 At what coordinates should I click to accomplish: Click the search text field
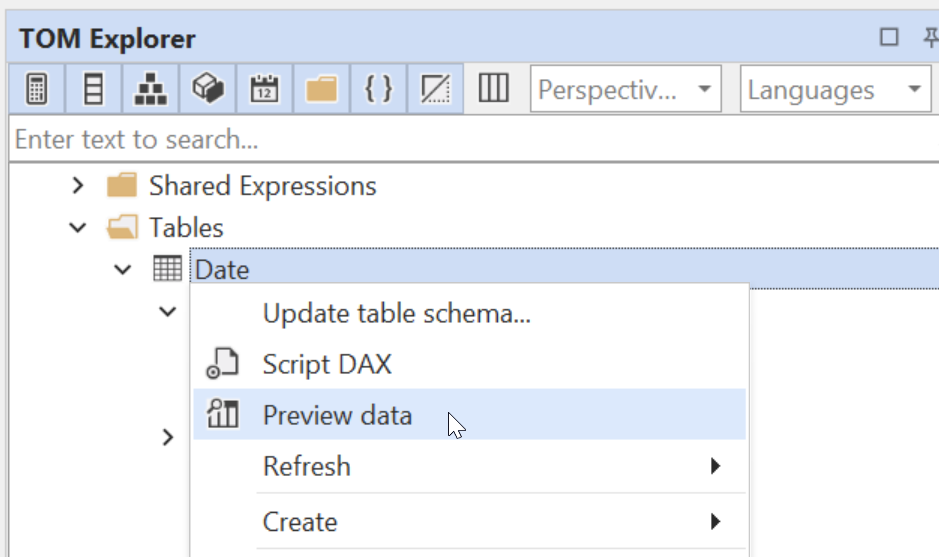pyautogui.click(x=470, y=140)
